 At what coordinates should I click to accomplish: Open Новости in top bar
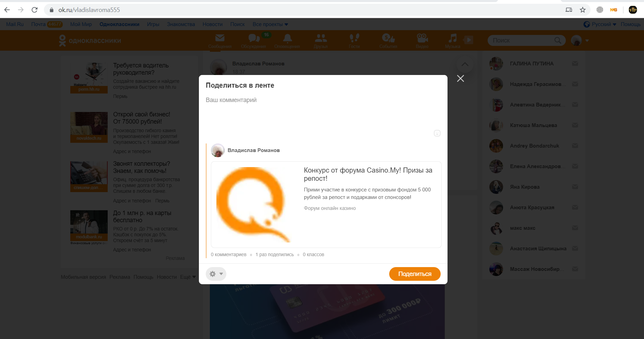[x=212, y=24]
